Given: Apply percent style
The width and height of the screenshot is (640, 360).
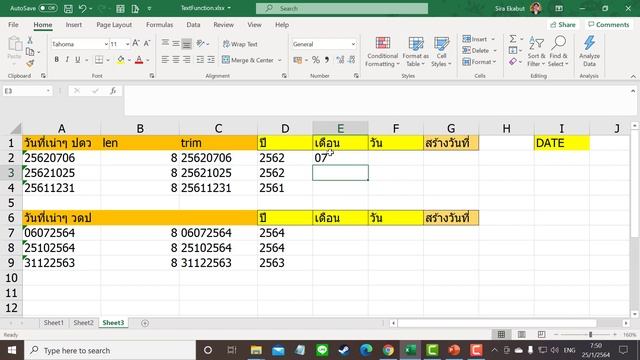Looking at the screenshot, I should point(316,60).
